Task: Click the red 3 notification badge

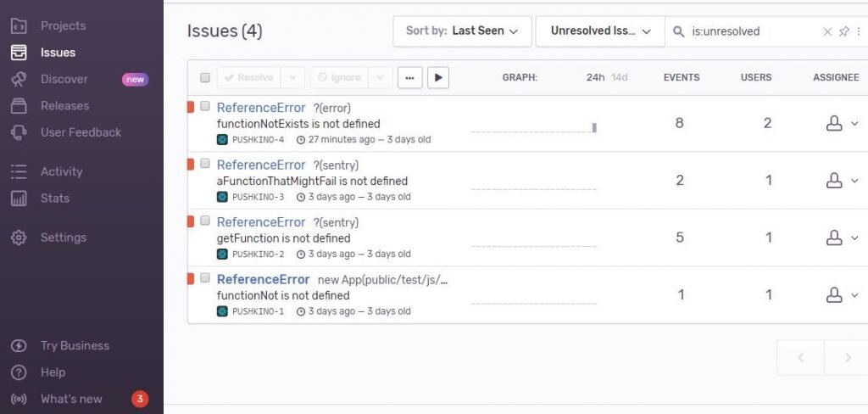Action: click(x=140, y=399)
